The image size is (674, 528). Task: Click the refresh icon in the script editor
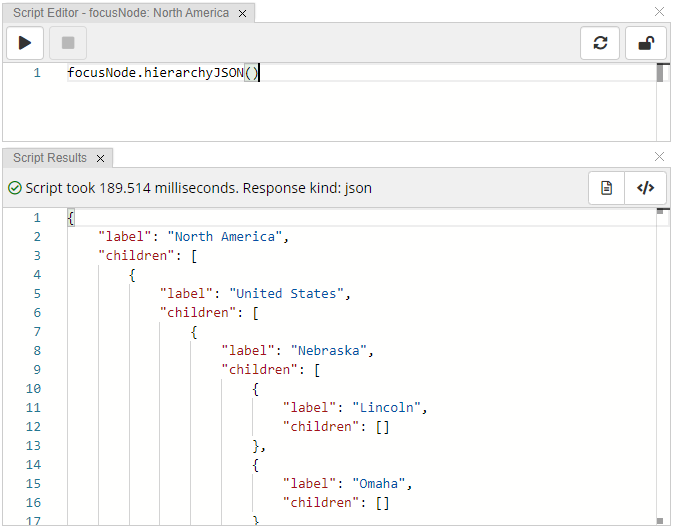600,43
